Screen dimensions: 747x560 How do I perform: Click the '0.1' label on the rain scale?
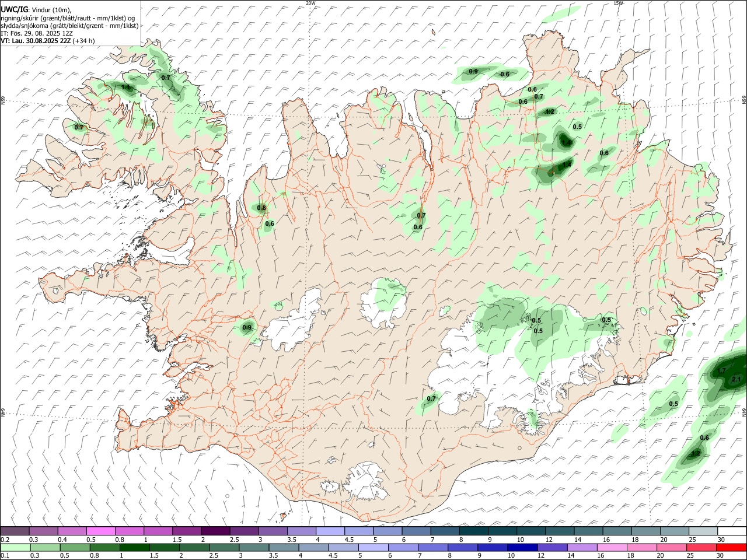coord(5,556)
